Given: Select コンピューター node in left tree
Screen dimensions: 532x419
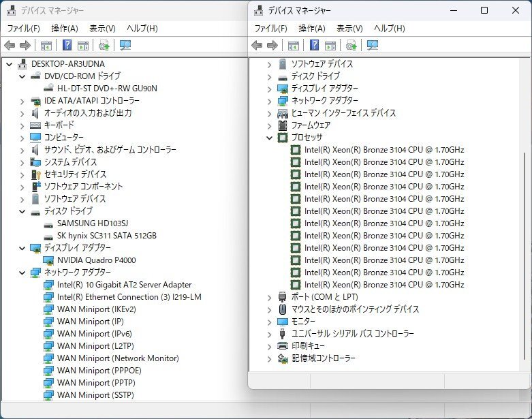Looking at the screenshot, I should tap(64, 138).
